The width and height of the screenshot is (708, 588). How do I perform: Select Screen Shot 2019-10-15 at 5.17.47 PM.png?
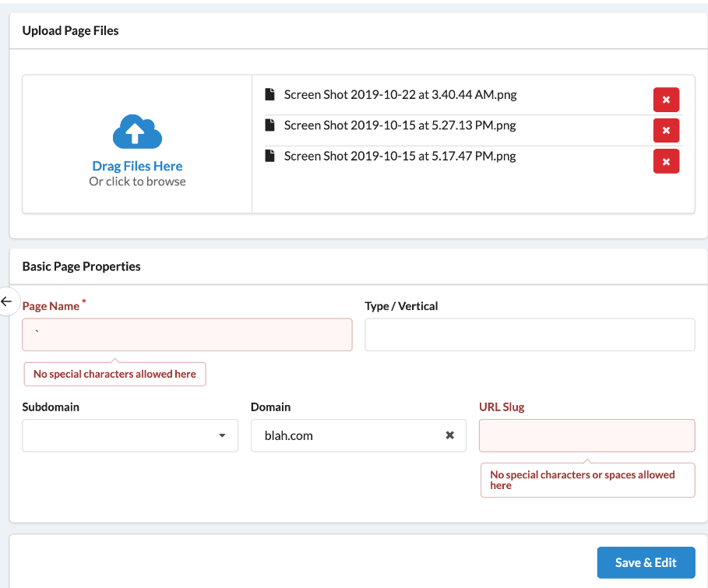pos(400,157)
